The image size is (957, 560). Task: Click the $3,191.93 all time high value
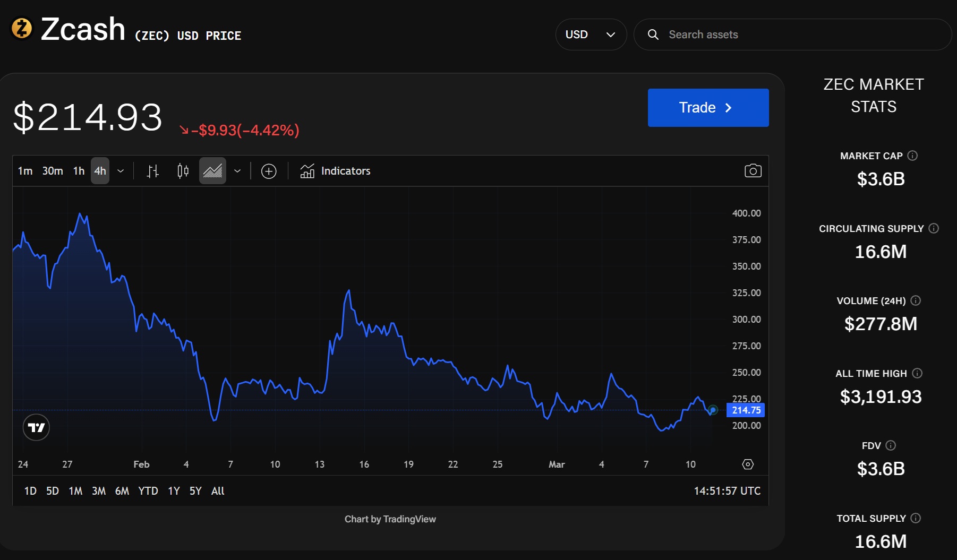coord(881,397)
